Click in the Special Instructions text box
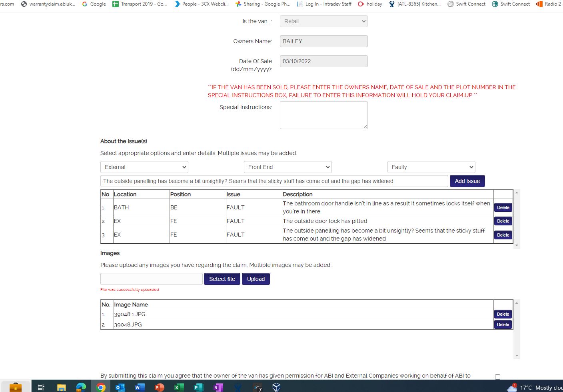 click(323, 115)
